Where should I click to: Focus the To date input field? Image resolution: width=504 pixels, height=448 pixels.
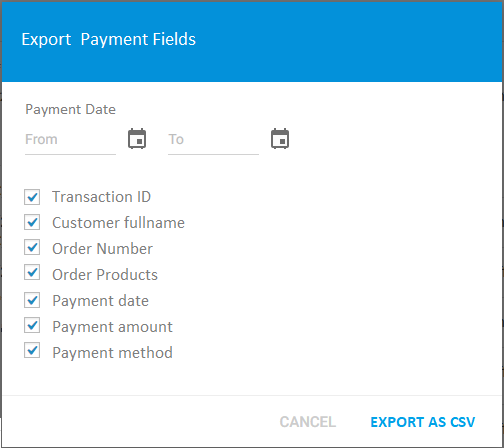point(213,140)
